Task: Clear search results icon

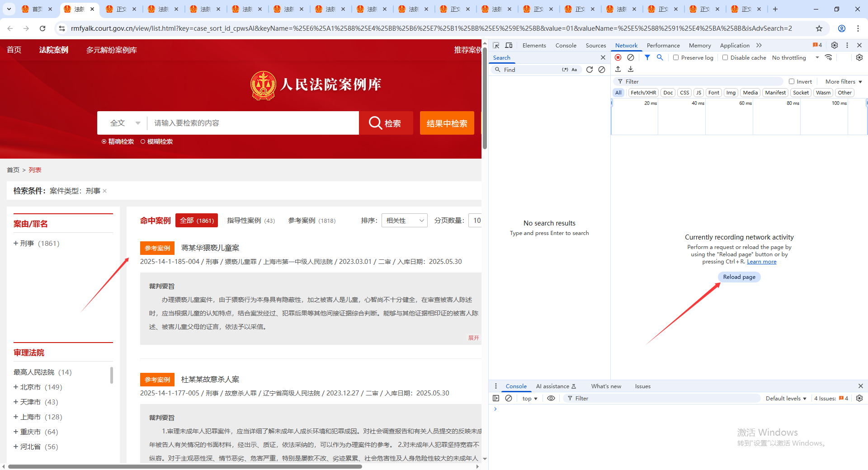Action: click(602, 70)
